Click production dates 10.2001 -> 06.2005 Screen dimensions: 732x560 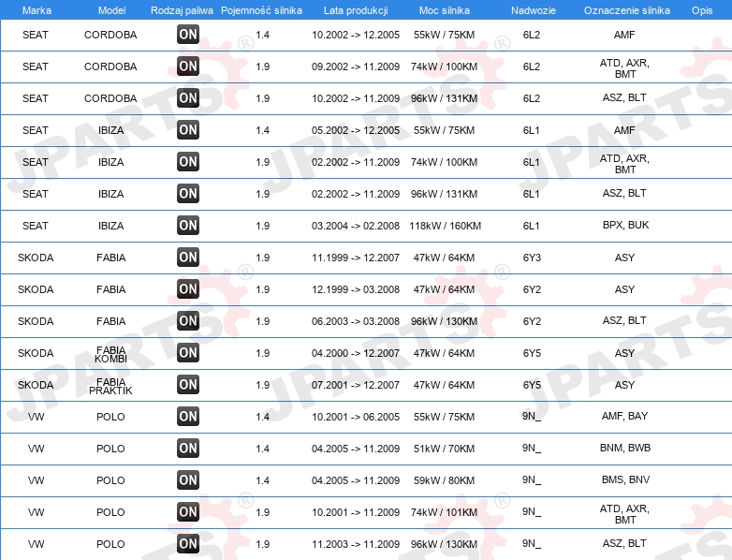356,417
